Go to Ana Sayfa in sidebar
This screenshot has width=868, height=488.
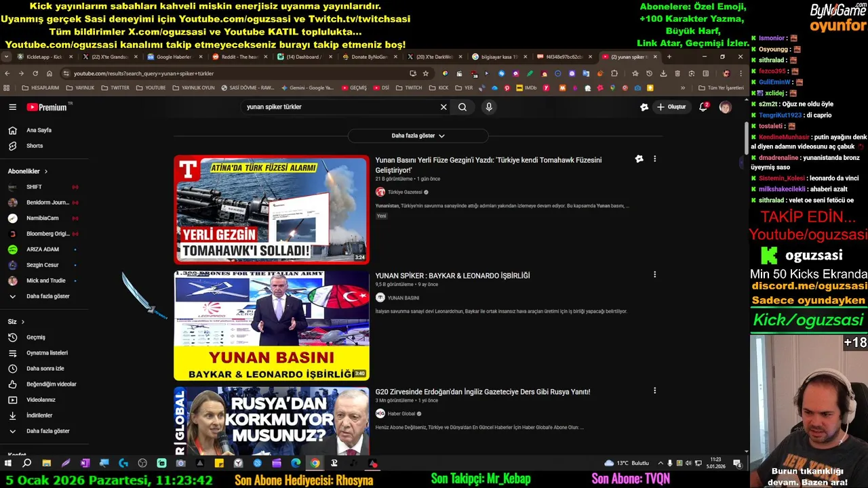point(39,130)
